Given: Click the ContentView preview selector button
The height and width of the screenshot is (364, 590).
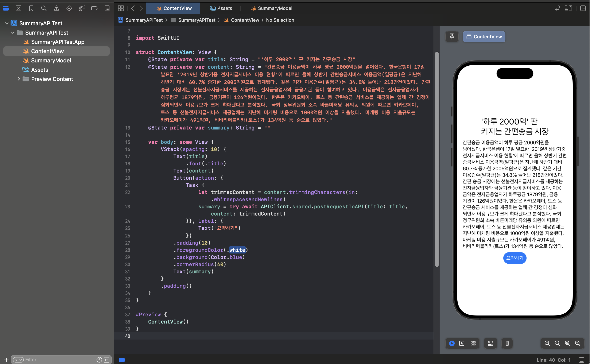Looking at the screenshot, I should pyautogui.click(x=484, y=37).
